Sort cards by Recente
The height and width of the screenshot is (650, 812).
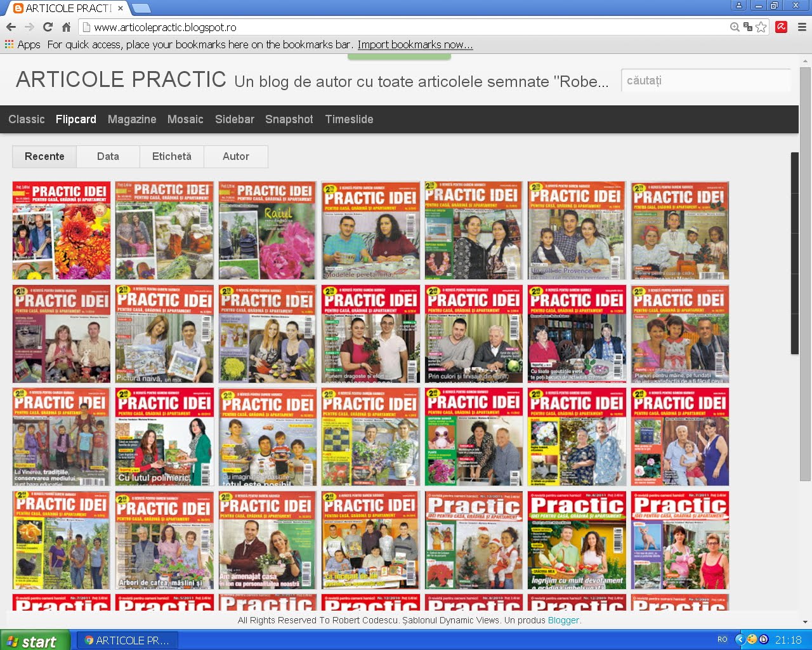coord(44,156)
